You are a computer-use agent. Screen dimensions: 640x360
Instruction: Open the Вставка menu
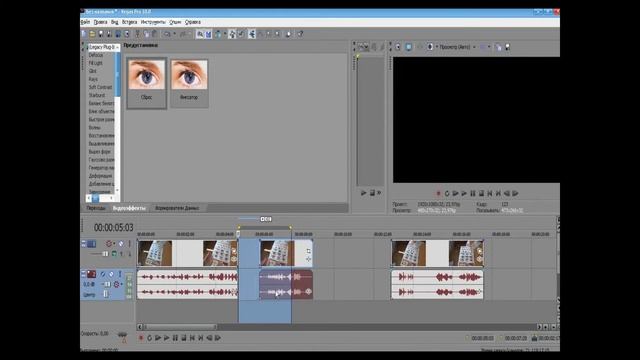[x=129, y=22]
